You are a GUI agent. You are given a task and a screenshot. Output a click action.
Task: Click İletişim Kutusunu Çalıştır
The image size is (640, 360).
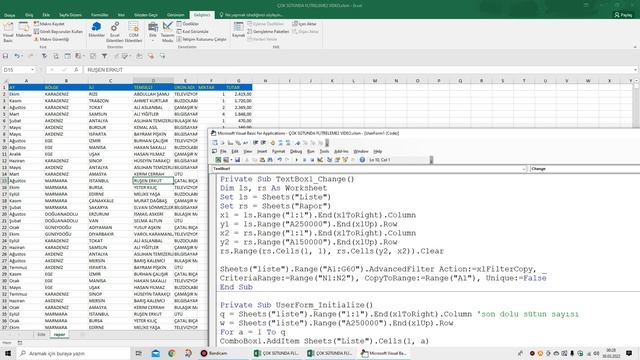coord(202,39)
